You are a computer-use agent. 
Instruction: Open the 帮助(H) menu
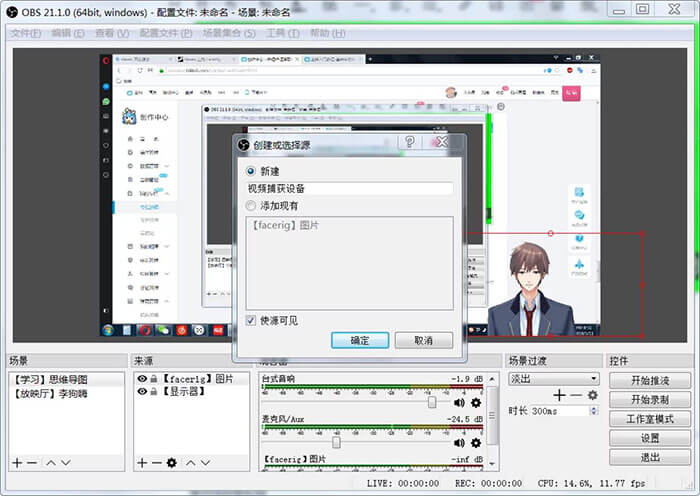coord(328,33)
